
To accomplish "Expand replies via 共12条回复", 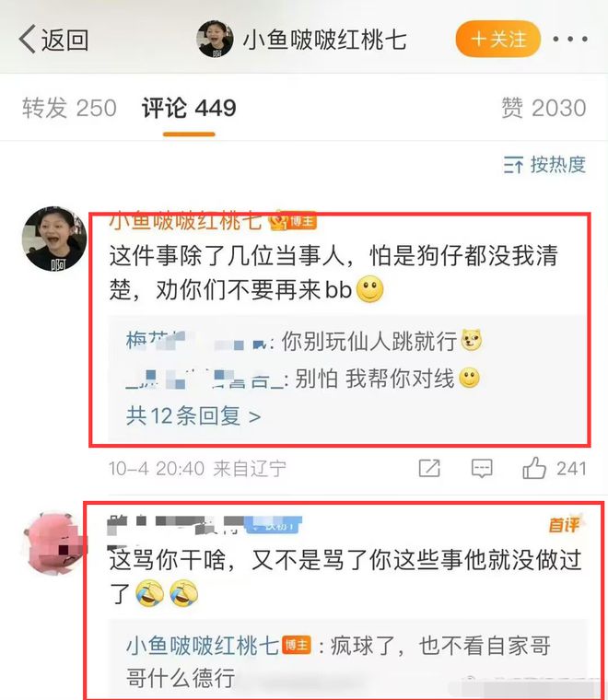I will click(193, 416).
